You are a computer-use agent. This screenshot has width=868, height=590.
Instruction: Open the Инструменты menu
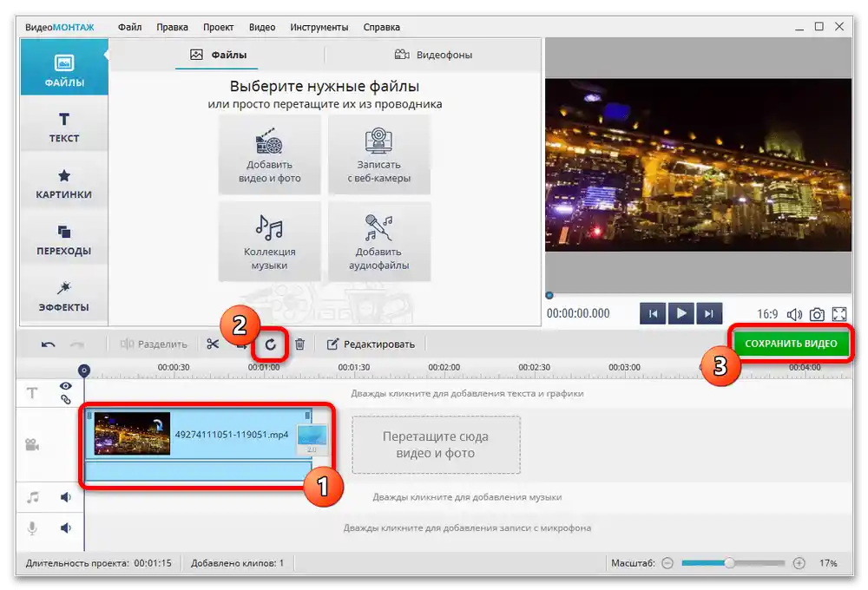(x=319, y=27)
